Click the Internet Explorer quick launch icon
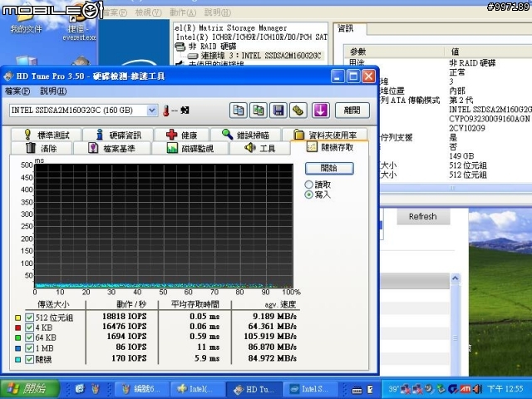Screen dimensions: 532x399 point(80,388)
